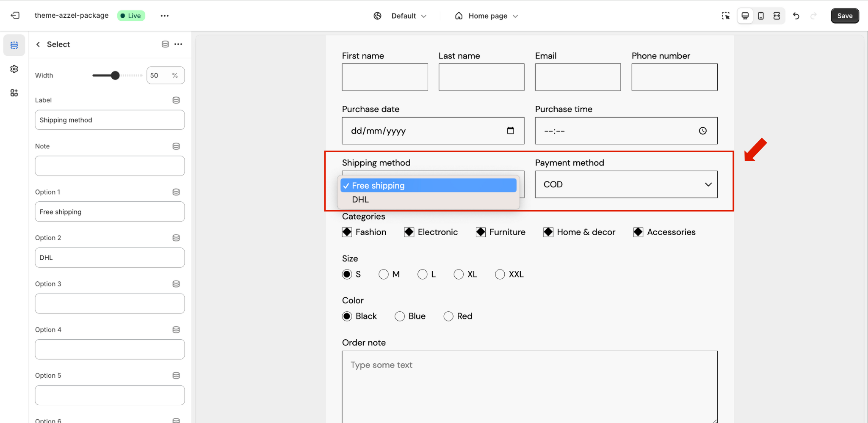Select size XL radio button
The image size is (868, 423).
[x=459, y=275]
